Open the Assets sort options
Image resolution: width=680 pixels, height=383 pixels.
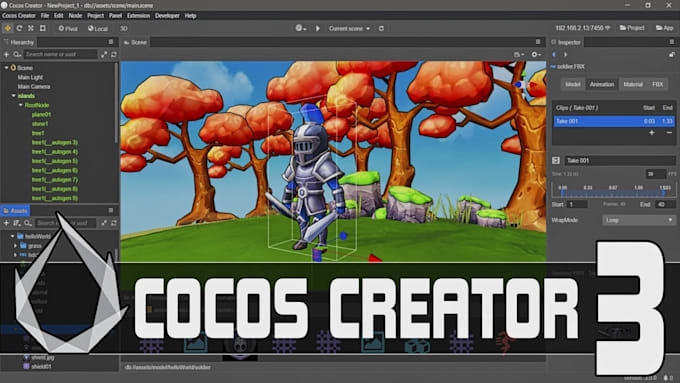pos(16,223)
